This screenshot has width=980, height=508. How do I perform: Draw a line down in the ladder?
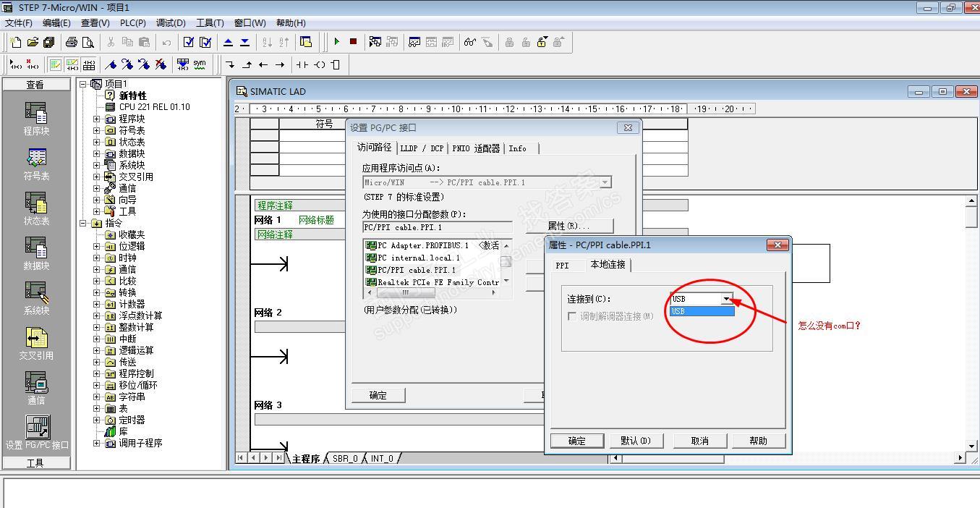(230, 64)
